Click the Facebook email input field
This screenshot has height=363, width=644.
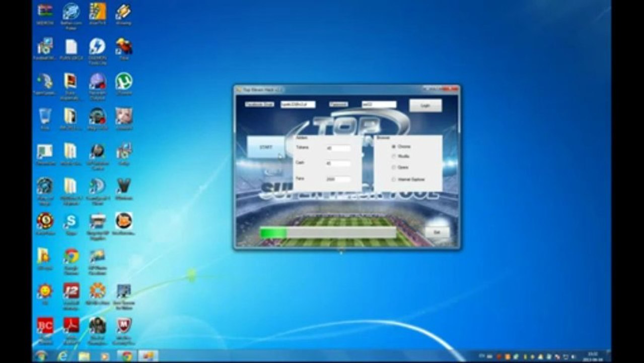click(298, 104)
